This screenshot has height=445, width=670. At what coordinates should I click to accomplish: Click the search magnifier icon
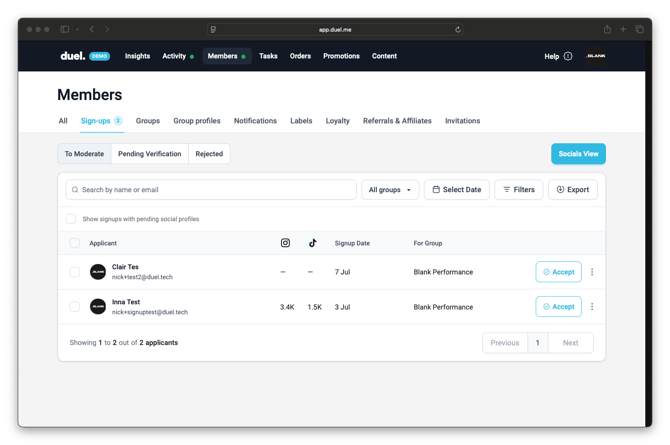tap(75, 189)
